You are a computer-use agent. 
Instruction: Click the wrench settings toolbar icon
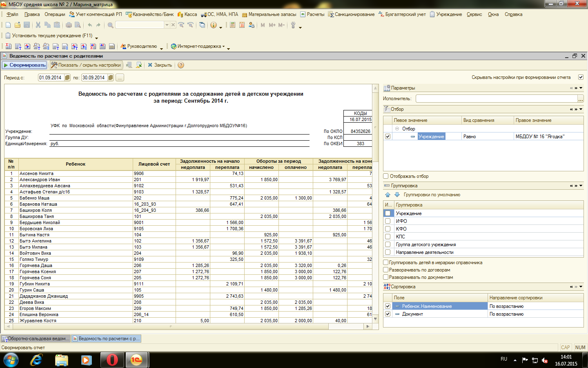tap(293, 25)
